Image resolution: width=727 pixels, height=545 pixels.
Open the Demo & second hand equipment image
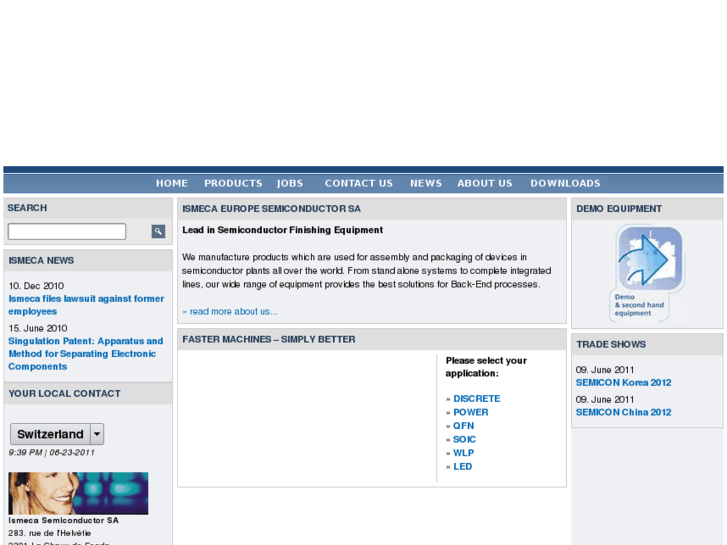(647, 273)
